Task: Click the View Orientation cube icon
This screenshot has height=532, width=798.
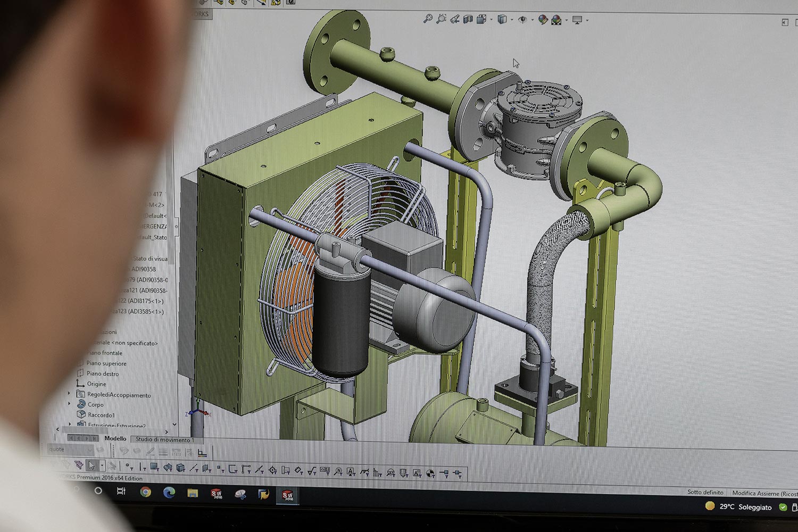Action: (481, 20)
